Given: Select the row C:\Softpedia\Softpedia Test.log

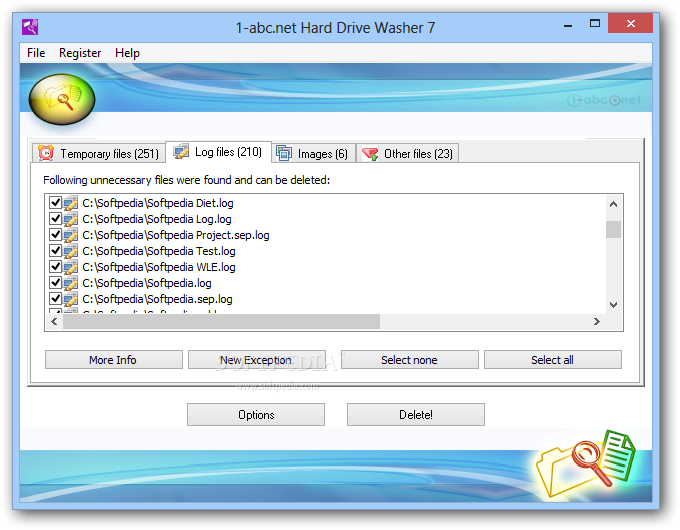Looking at the screenshot, I should click(x=159, y=251).
